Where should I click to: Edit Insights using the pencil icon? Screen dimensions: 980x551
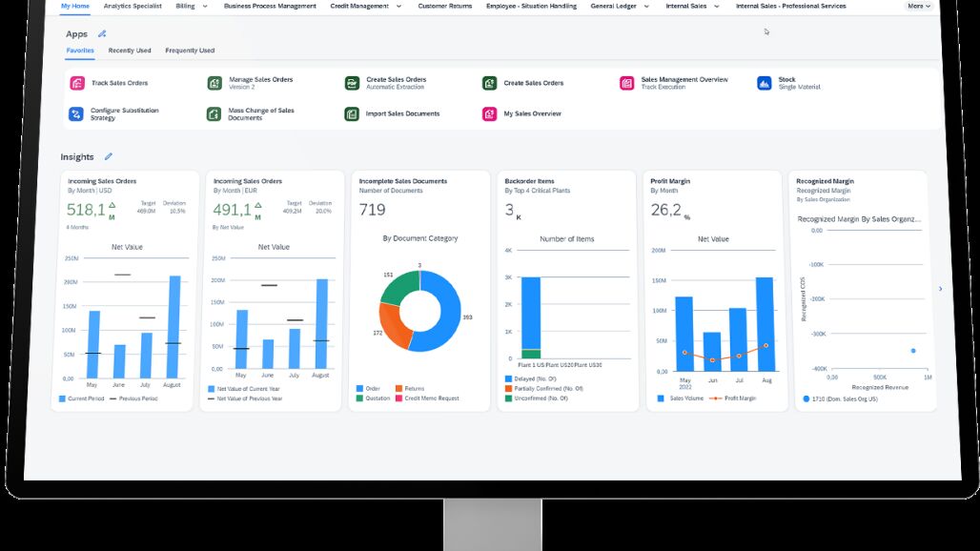click(x=108, y=156)
